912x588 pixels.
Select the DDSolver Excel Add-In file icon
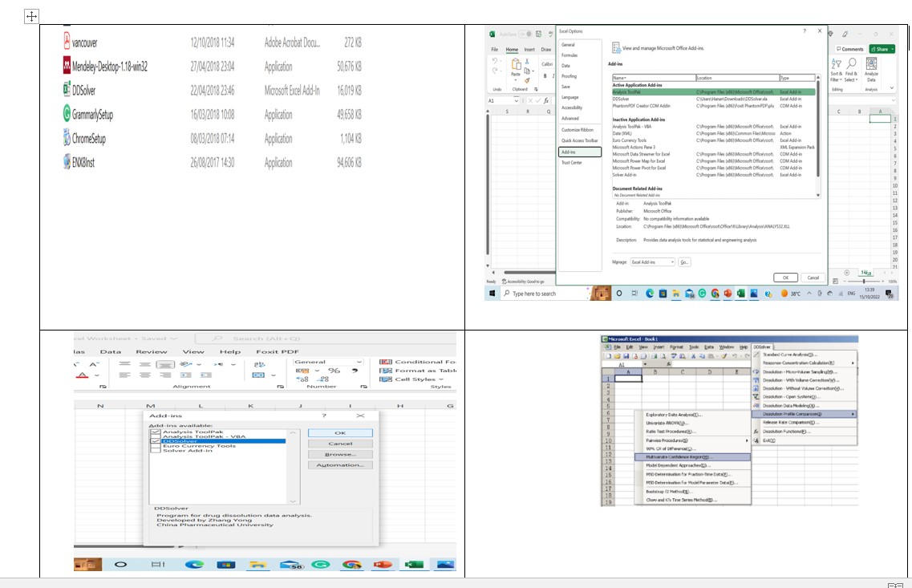tap(67, 90)
